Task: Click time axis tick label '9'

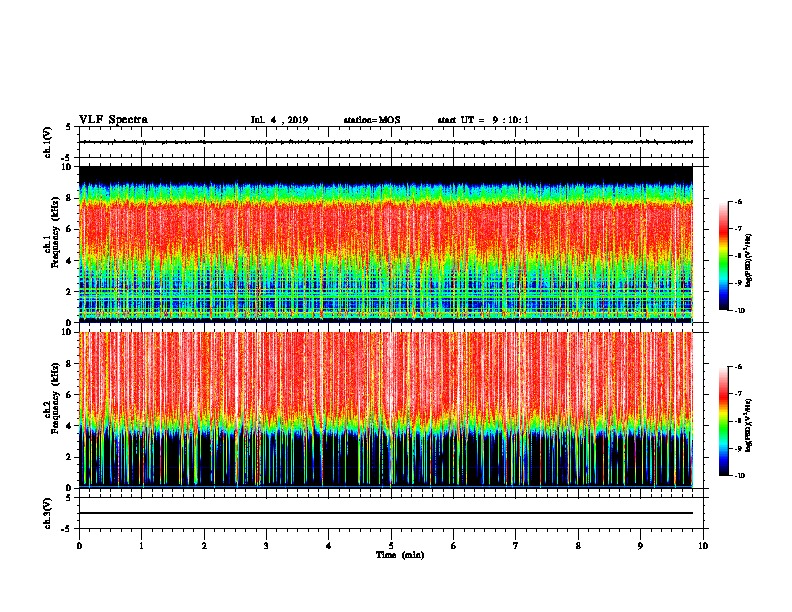Action: [x=640, y=546]
